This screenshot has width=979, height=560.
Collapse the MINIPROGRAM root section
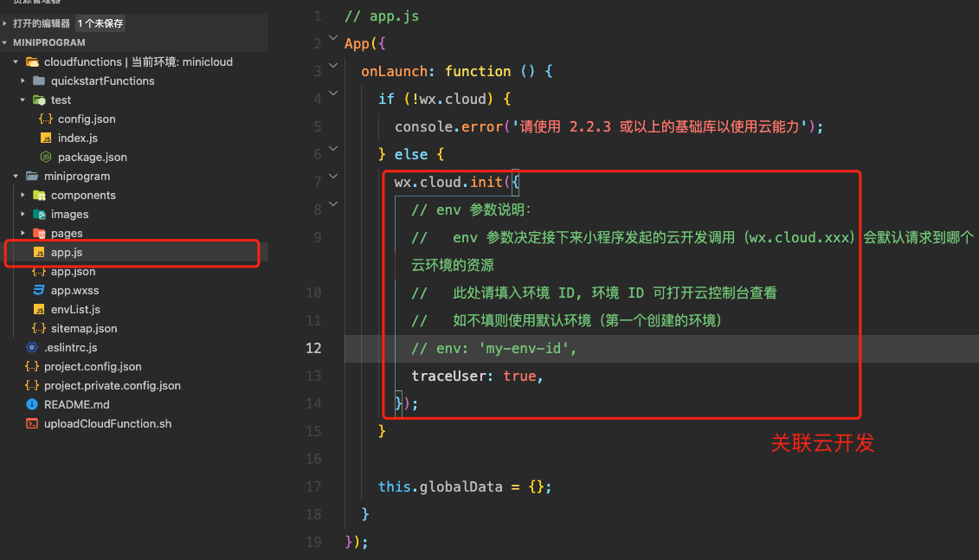tap(5, 42)
